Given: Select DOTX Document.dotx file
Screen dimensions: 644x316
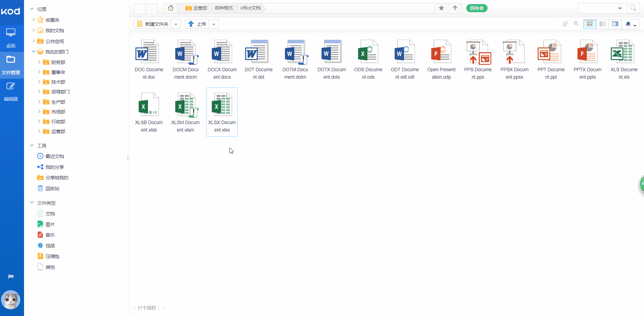Looking at the screenshot, I should [x=332, y=60].
